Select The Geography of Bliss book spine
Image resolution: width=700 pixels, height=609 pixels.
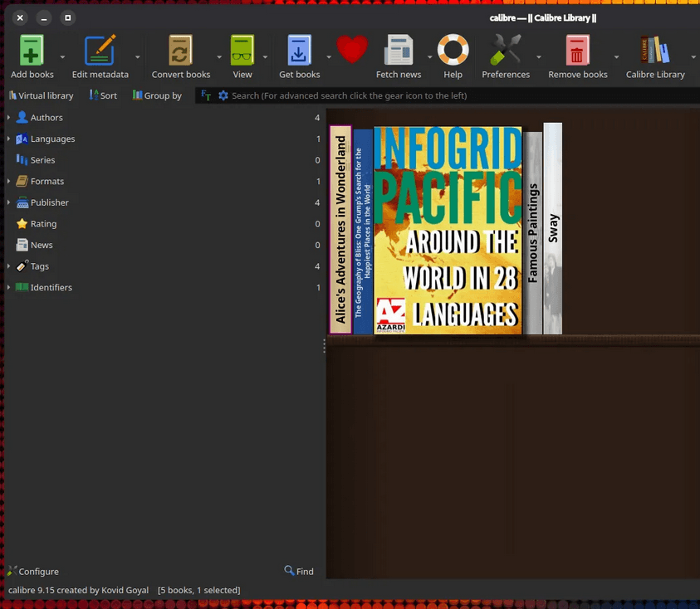(x=363, y=231)
